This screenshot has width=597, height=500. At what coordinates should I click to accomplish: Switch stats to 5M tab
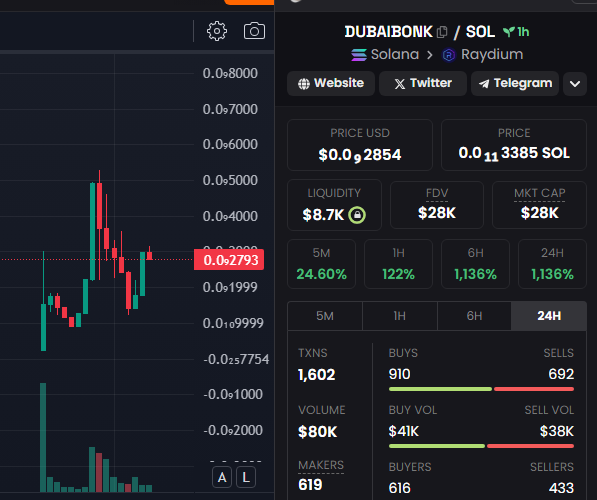coord(325,316)
